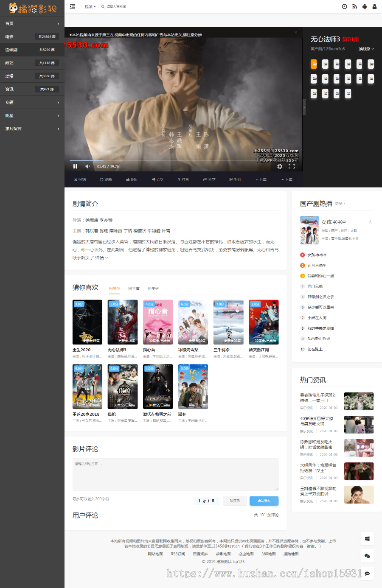Open the 视频 search type dropdown
This screenshot has height=588, width=382.
tap(90, 7)
